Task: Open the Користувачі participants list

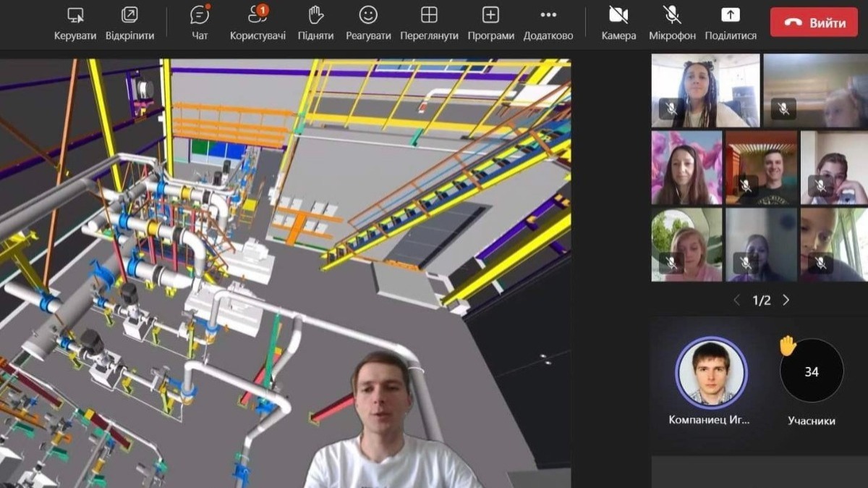Action: 258,15
